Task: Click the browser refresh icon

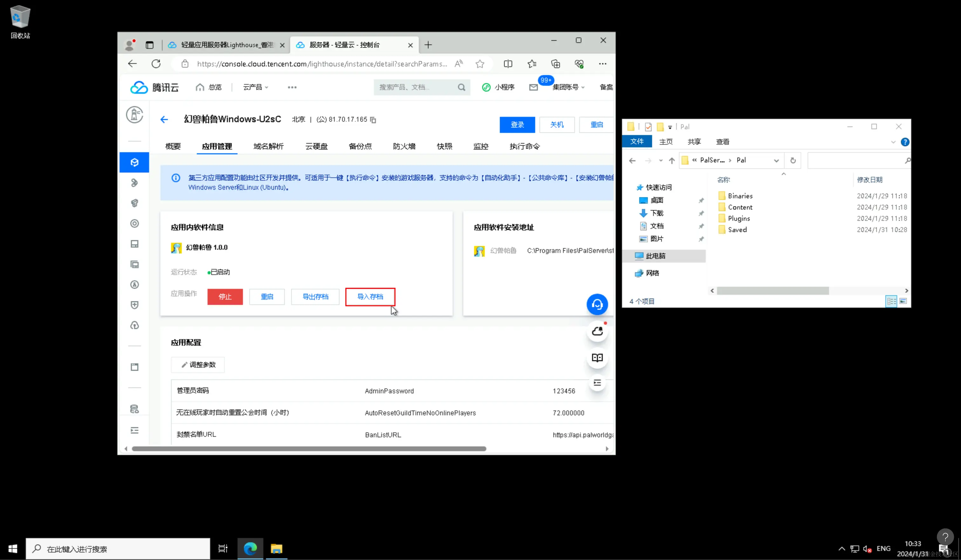Action: (x=156, y=64)
